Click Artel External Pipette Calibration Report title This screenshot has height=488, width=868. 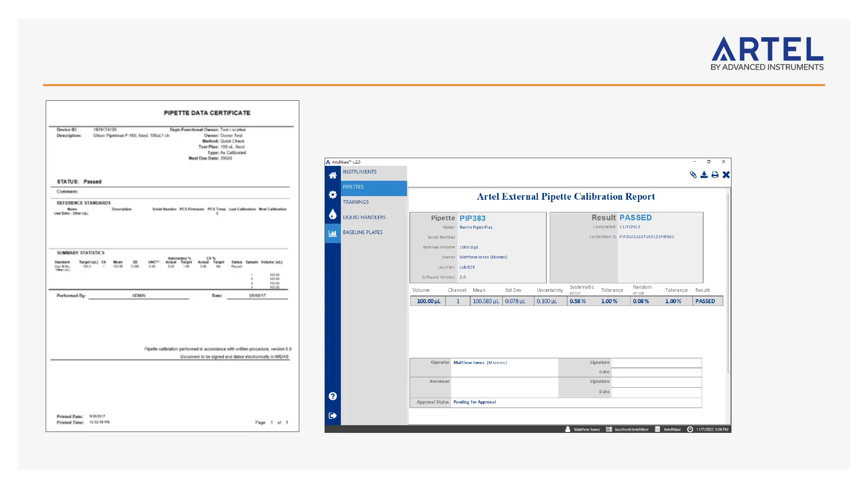(x=566, y=197)
